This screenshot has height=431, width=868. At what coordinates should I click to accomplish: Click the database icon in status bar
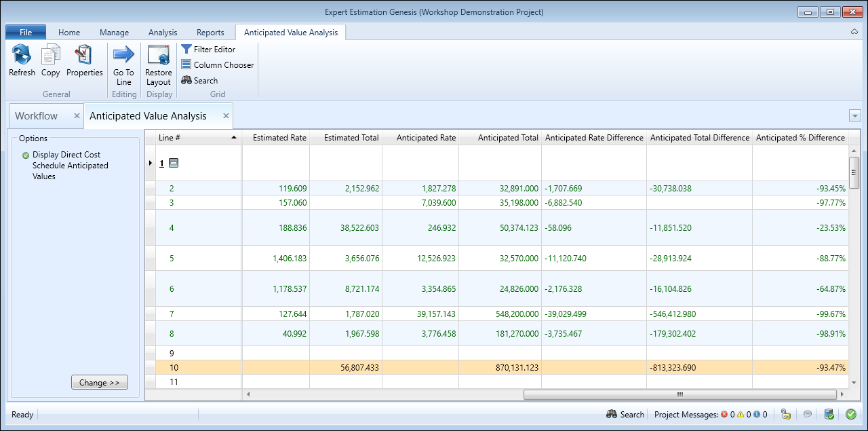pyautogui.click(x=828, y=414)
